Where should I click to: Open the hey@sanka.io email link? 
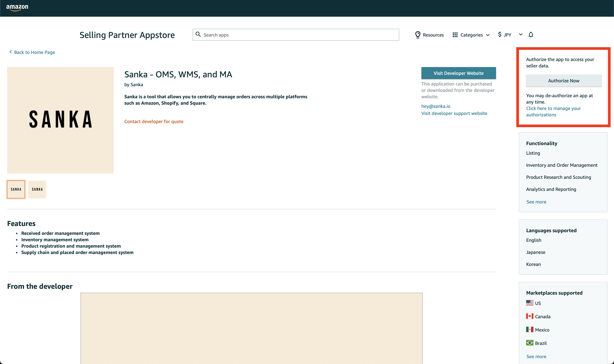point(436,106)
